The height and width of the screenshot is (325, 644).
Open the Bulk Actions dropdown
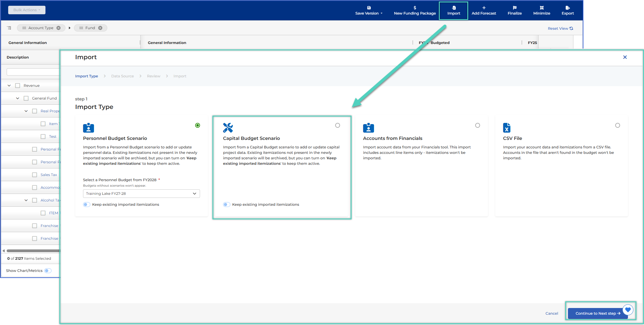pos(27,10)
